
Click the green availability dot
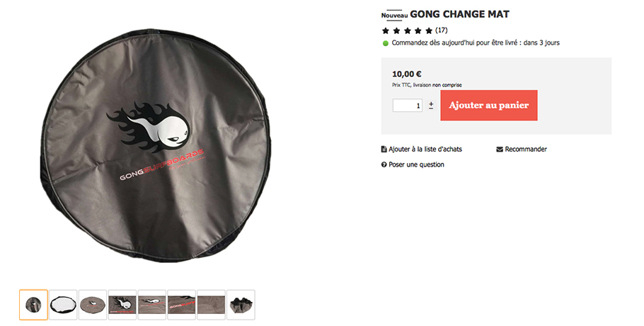click(385, 43)
